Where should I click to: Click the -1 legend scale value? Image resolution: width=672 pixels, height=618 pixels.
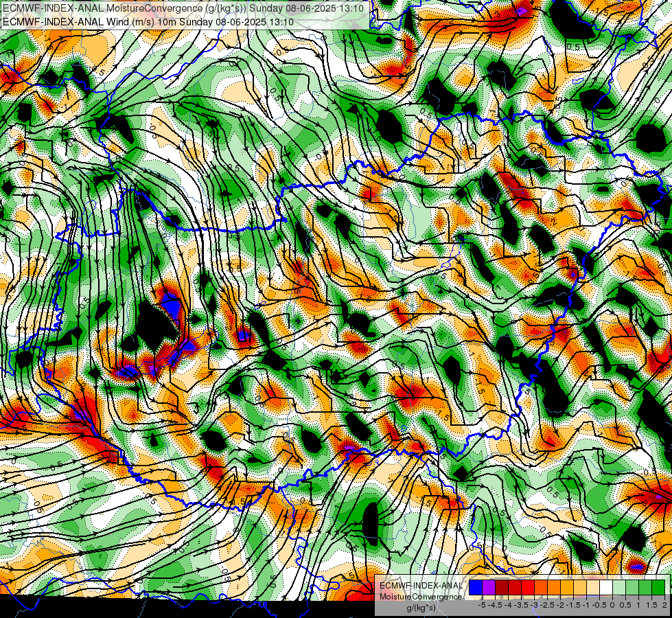(586, 605)
